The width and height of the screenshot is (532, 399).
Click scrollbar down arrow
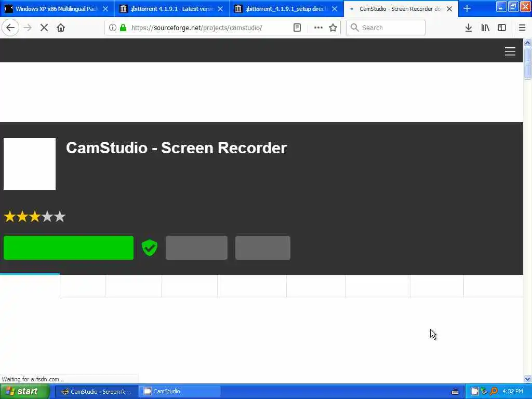pyautogui.click(x=527, y=379)
